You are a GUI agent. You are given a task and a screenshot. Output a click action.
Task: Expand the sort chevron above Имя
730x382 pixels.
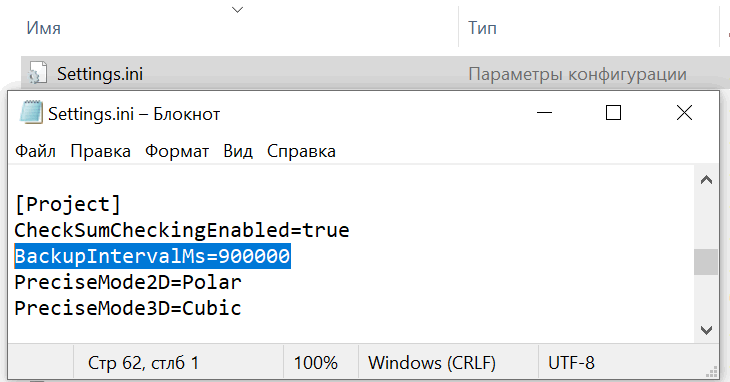point(237,10)
